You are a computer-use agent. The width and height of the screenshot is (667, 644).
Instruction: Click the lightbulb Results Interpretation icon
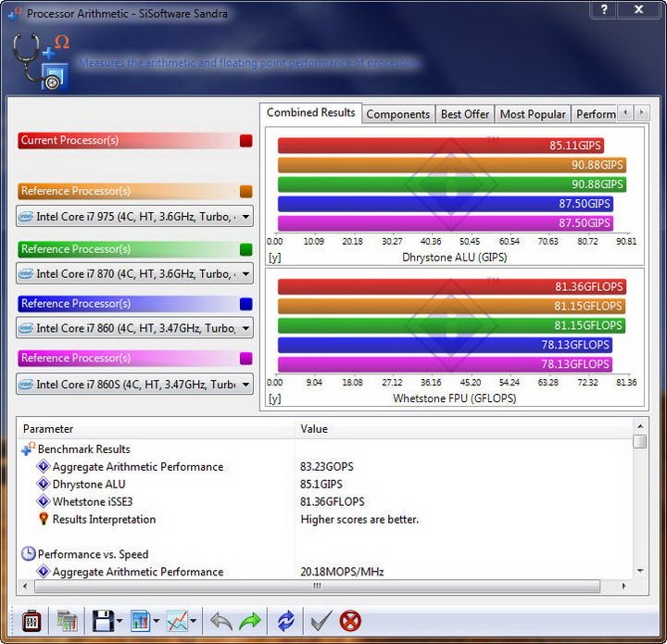coord(44,519)
